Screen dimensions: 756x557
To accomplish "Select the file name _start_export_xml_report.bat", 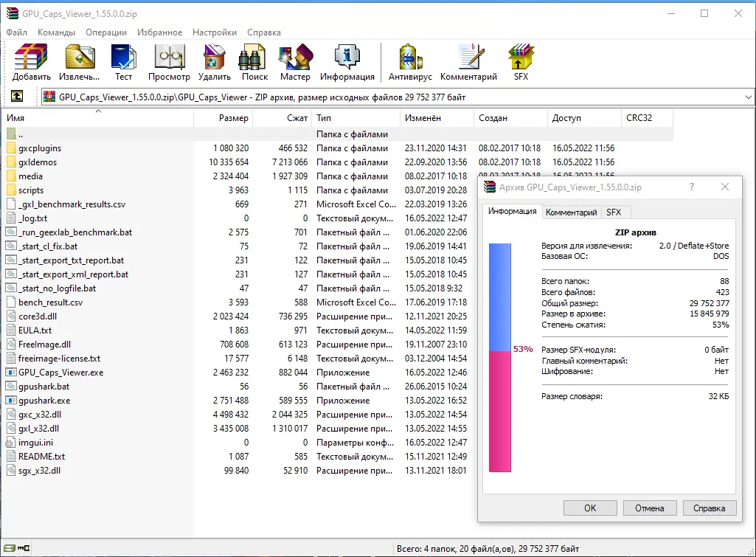I will pyautogui.click(x=73, y=274).
